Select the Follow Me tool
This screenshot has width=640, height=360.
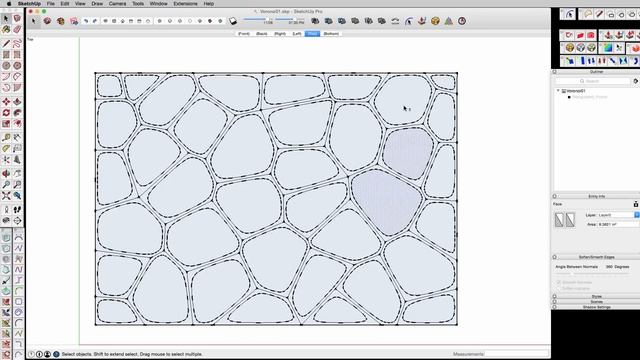click(17, 113)
